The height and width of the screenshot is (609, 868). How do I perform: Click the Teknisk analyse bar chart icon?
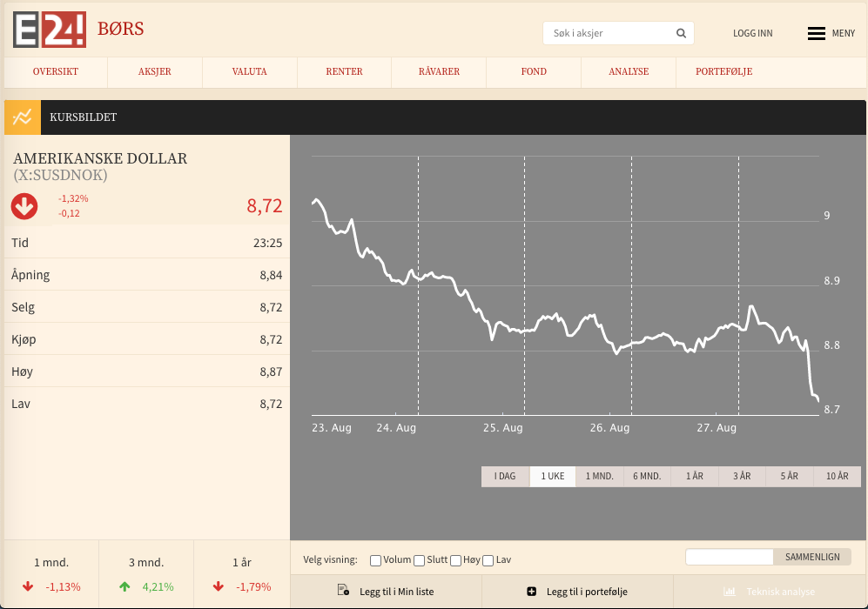[x=730, y=592]
